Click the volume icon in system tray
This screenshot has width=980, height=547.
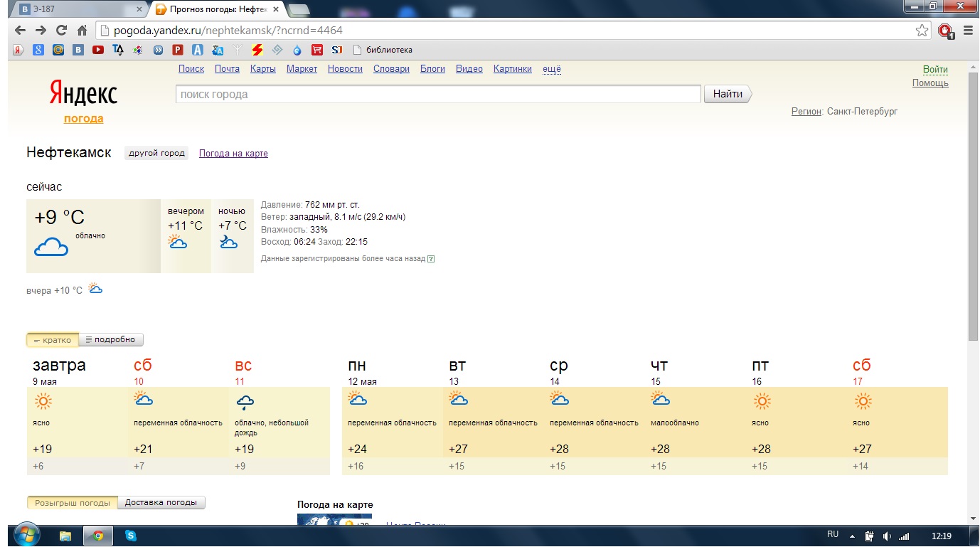pos(887,536)
